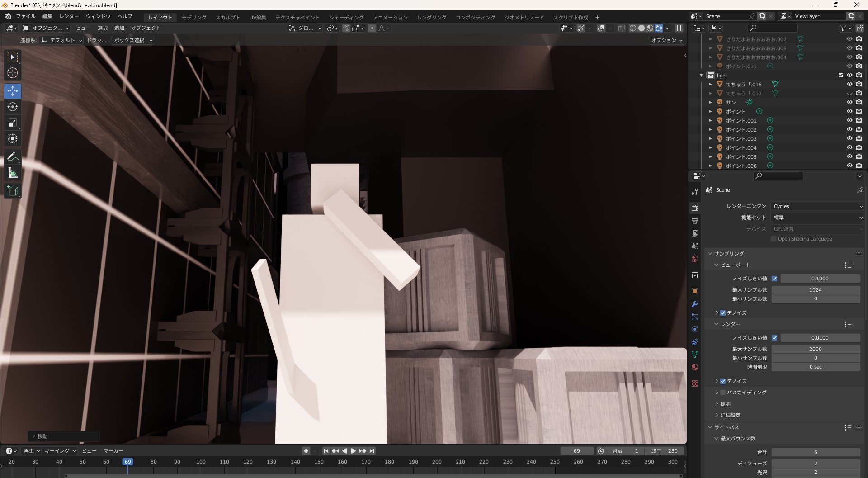This screenshot has width=868, height=478.
Task: Click the render 最大サンプル数 field showing 2000
Action: (815, 349)
